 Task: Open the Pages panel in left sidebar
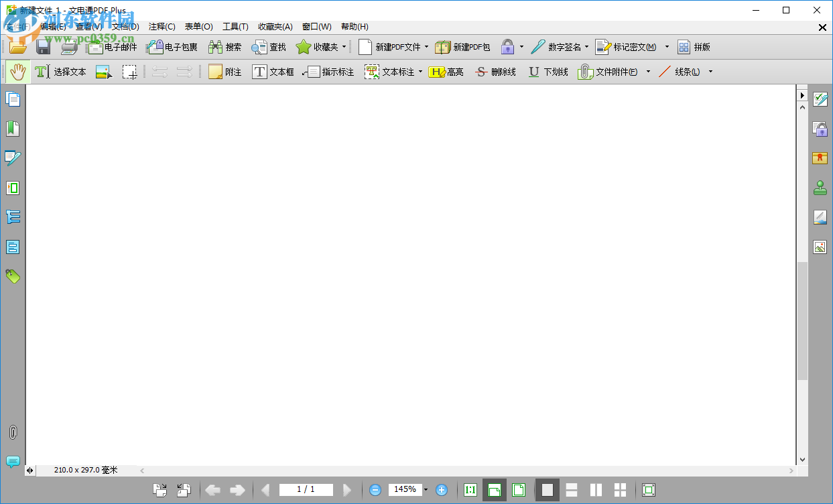(x=13, y=99)
